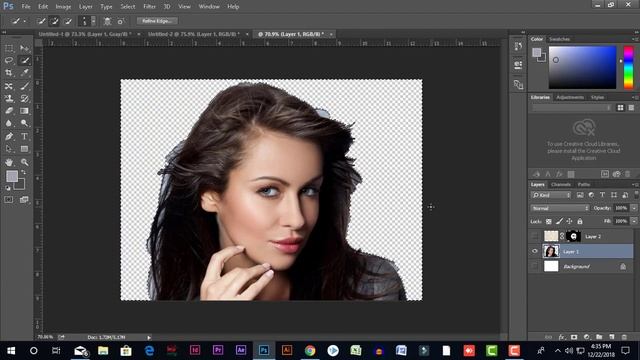Image resolution: width=640 pixels, height=360 pixels.
Task: Toggle filter for pixel layers
Action: point(580,195)
